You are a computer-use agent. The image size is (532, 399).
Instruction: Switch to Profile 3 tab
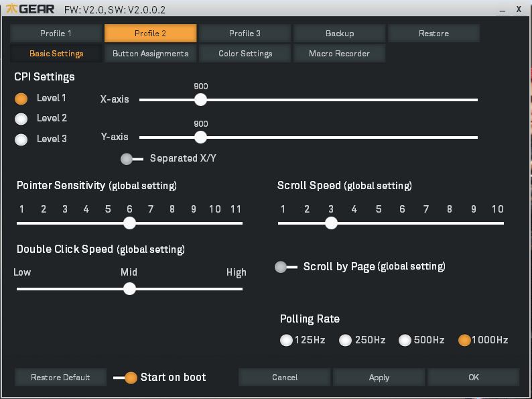[245, 34]
